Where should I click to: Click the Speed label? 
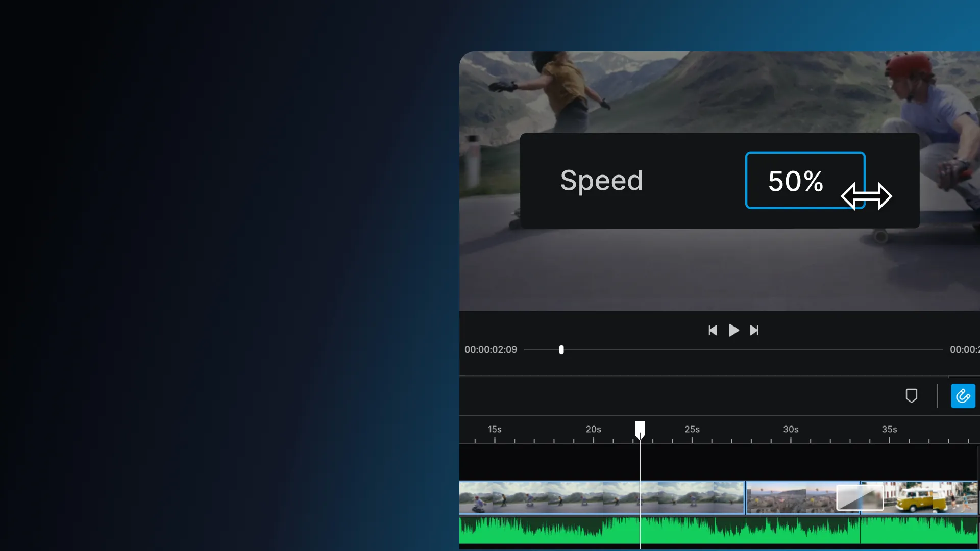pos(601,181)
